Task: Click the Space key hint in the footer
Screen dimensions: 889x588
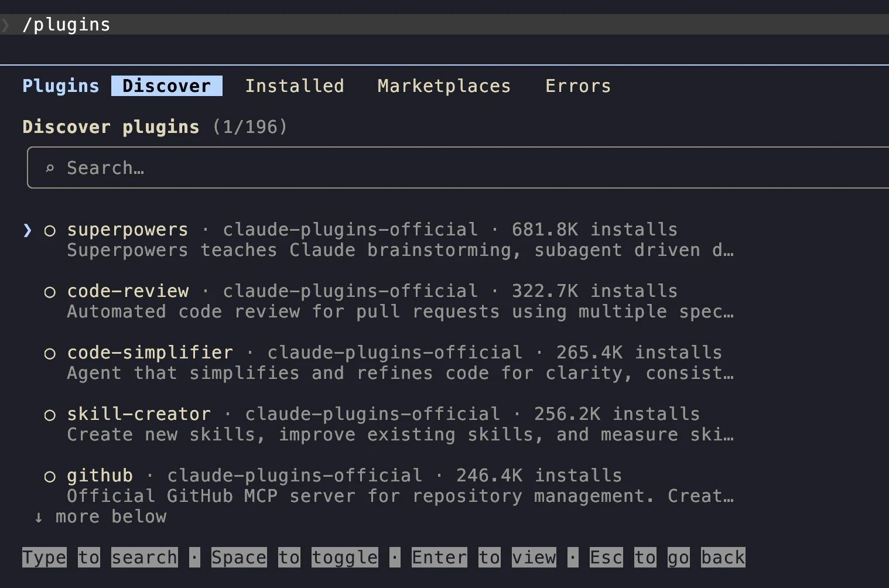Action: click(239, 558)
